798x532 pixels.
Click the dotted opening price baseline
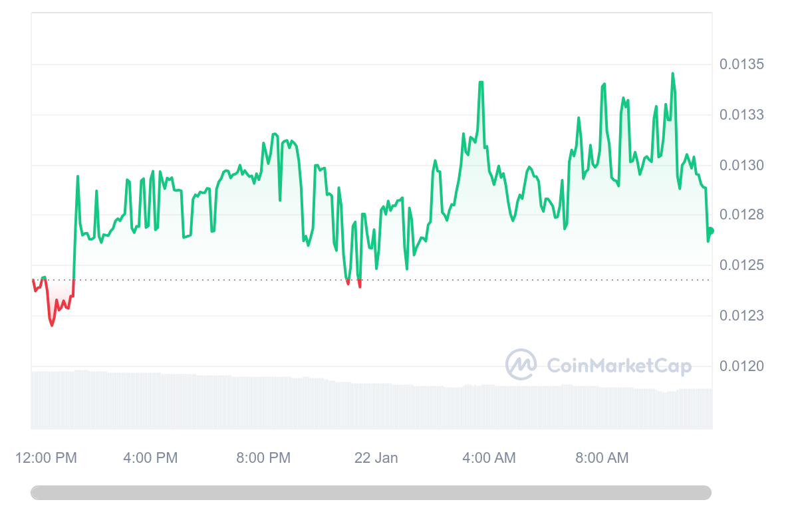[371, 280]
